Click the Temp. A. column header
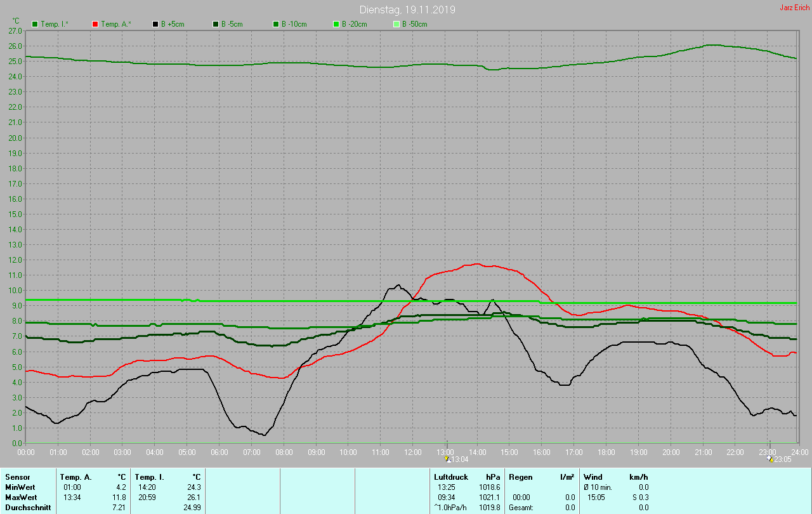The width and height of the screenshot is (812, 514). 75,477
